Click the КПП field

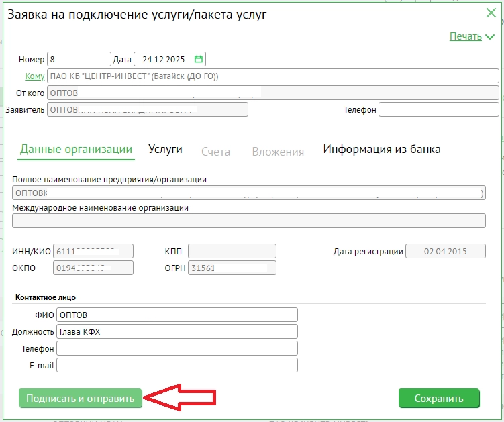click(232, 251)
